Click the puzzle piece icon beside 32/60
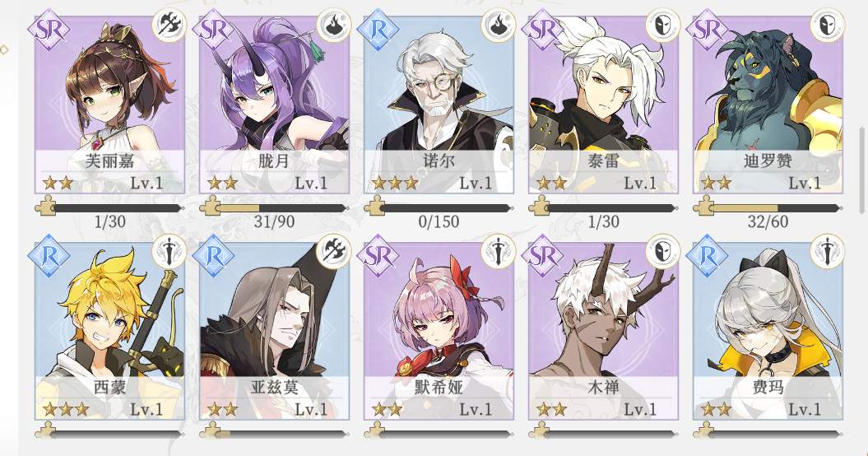This screenshot has height=456, width=868. point(704,206)
